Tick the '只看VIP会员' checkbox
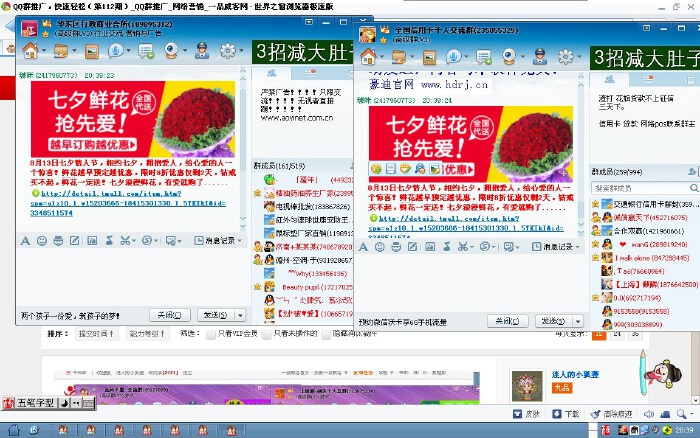This screenshot has width=700, height=438. (x=211, y=334)
